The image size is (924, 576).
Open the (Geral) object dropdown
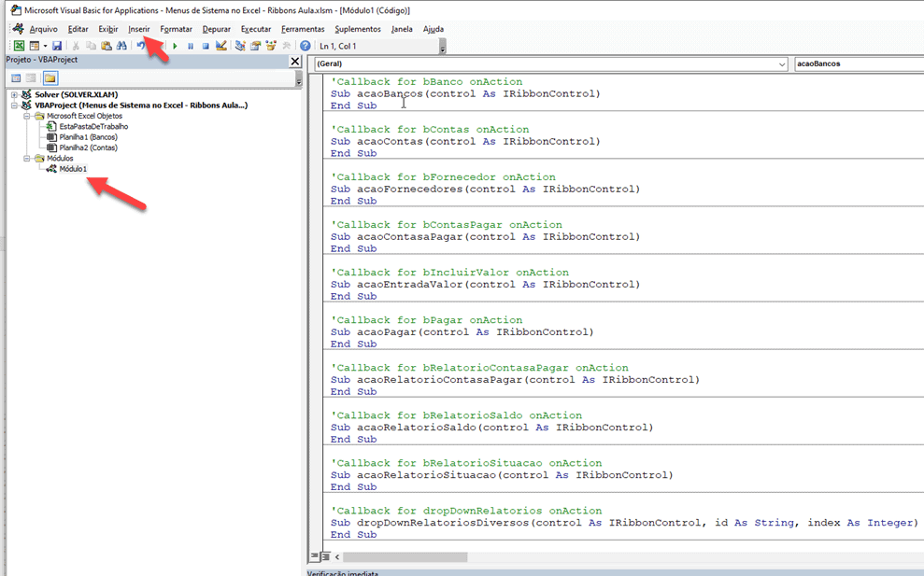coord(781,64)
